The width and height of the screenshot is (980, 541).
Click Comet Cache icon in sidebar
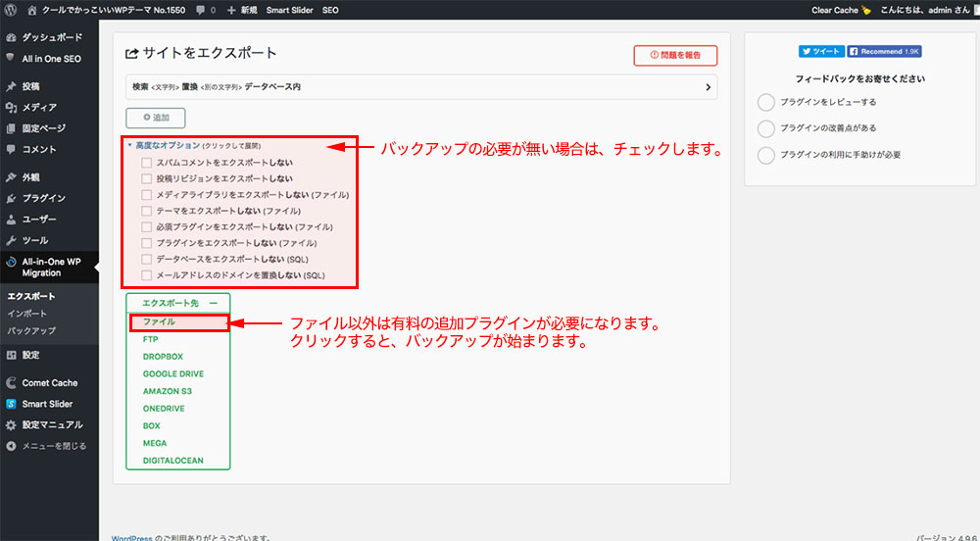11,383
